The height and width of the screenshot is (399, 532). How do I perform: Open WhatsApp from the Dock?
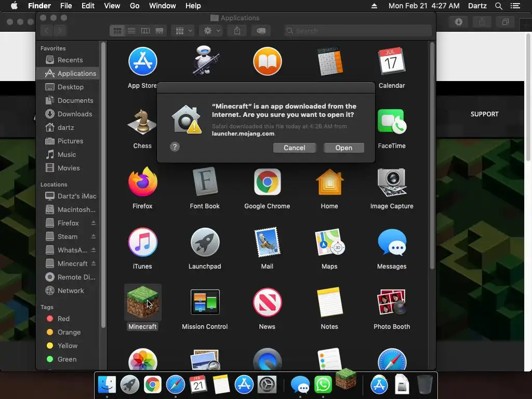click(x=323, y=385)
